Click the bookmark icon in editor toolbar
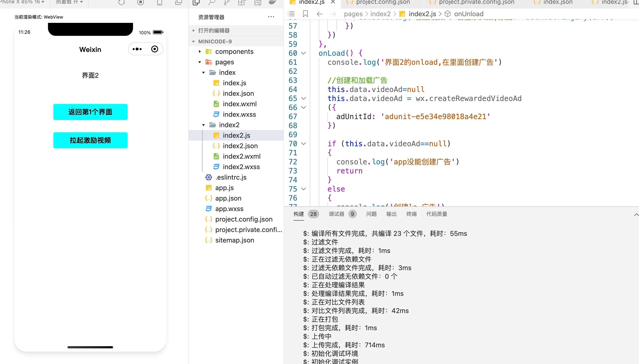 [305, 14]
